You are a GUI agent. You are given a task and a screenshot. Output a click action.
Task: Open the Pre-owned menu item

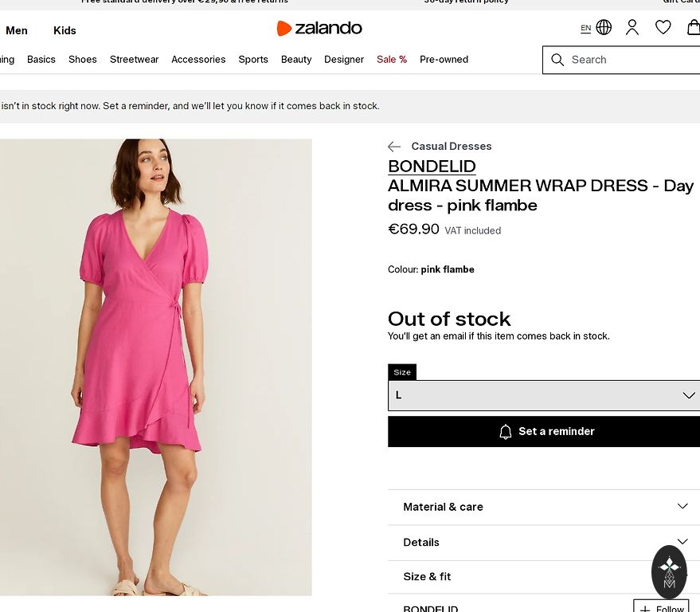click(444, 60)
